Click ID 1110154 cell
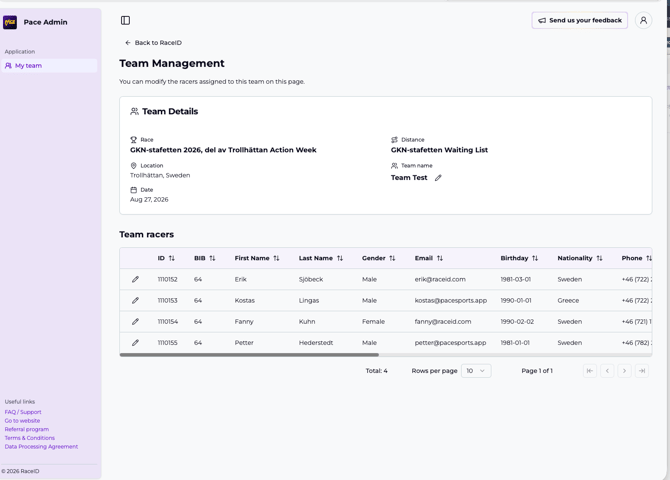The width and height of the screenshot is (670, 480). (168, 321)
